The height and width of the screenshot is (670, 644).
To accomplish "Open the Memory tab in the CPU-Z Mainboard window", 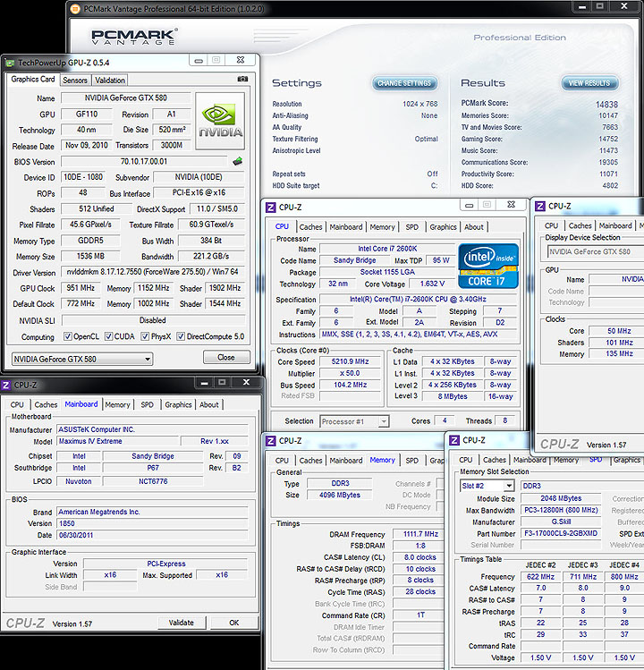I will (x=117, y=404).
